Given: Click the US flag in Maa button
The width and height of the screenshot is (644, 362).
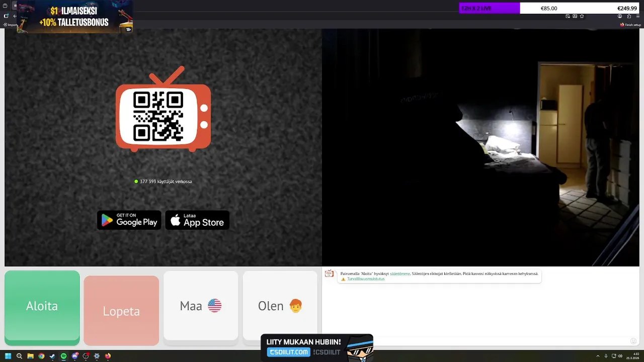Looking at the screenshot, I should (x=214, y=306).
